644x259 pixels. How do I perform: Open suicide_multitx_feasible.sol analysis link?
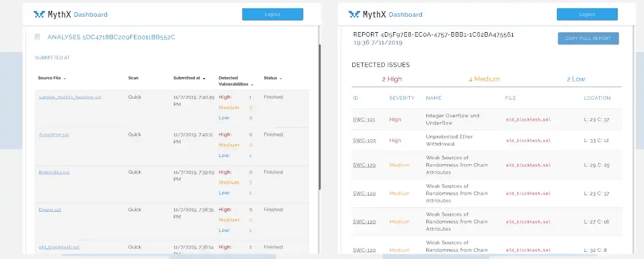(70, 98)
